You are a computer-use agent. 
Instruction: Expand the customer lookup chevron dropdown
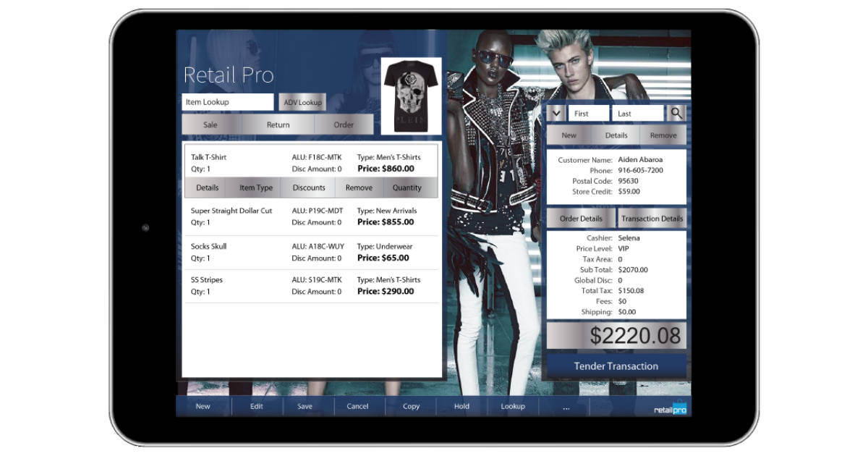pyautogui.click(x=555, y=113)
